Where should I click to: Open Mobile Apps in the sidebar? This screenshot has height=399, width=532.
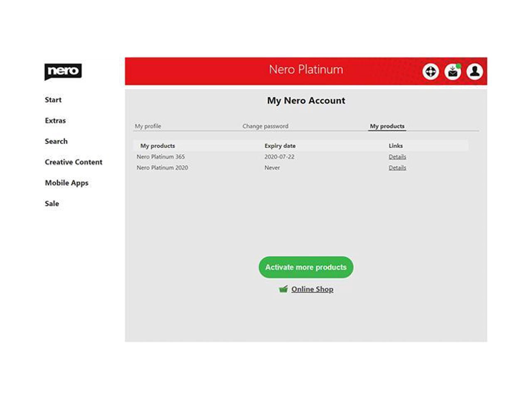66,183
